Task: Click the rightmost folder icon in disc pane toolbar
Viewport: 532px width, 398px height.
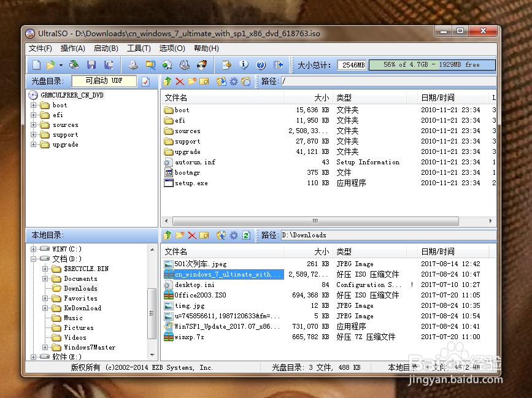Action: coord(246,82)
